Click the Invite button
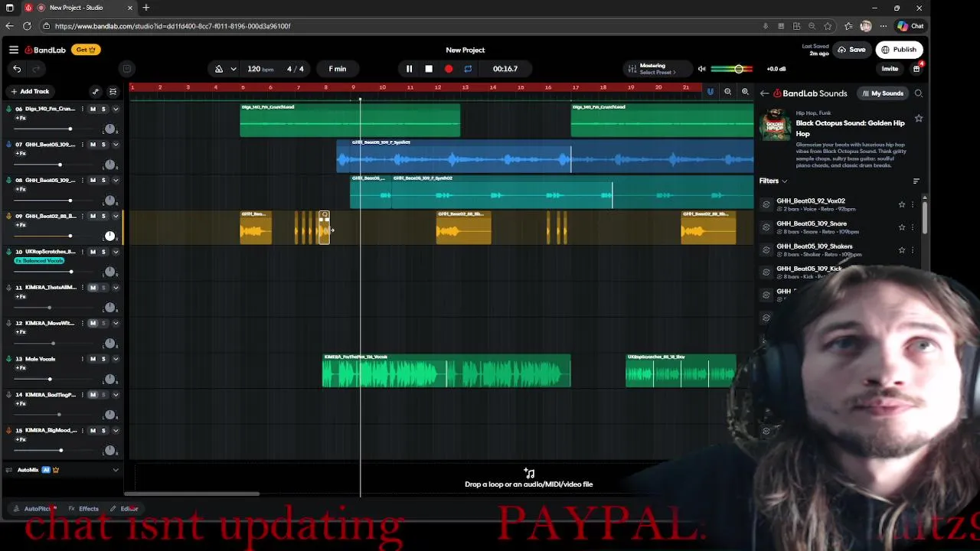The width and height of the screenshot is (980, 551). (x=890, y=69)
